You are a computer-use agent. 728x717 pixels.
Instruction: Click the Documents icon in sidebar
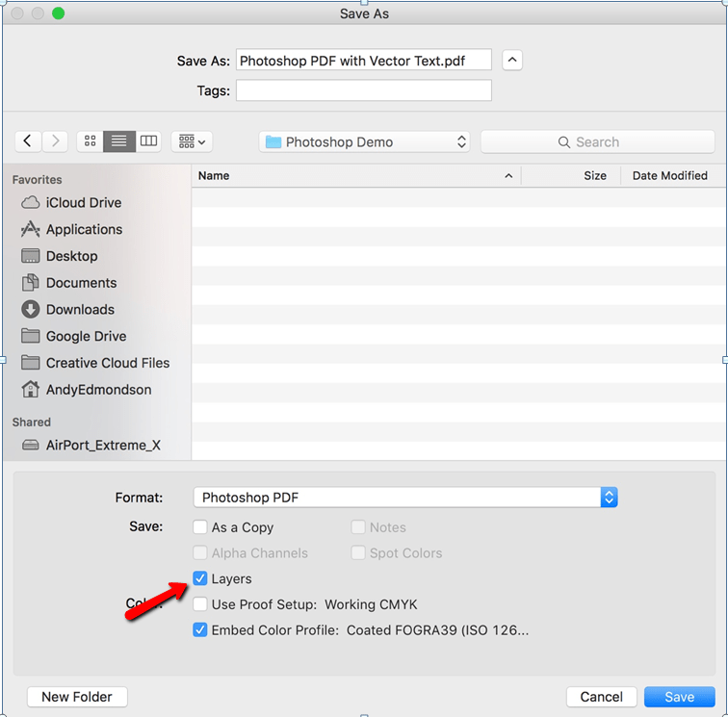31,282
